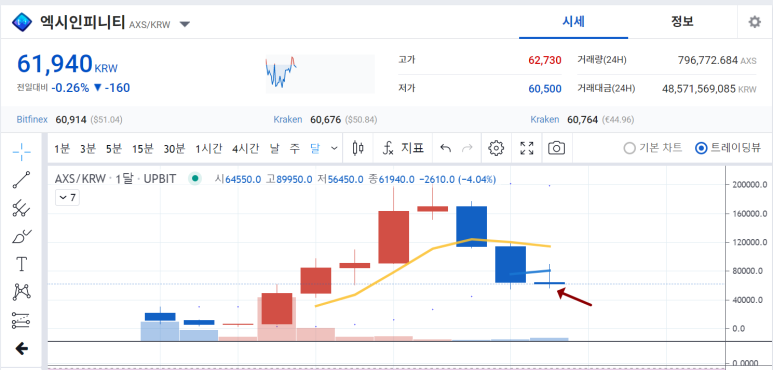Set chart interval to 주 (weekly)

[295, 148]
